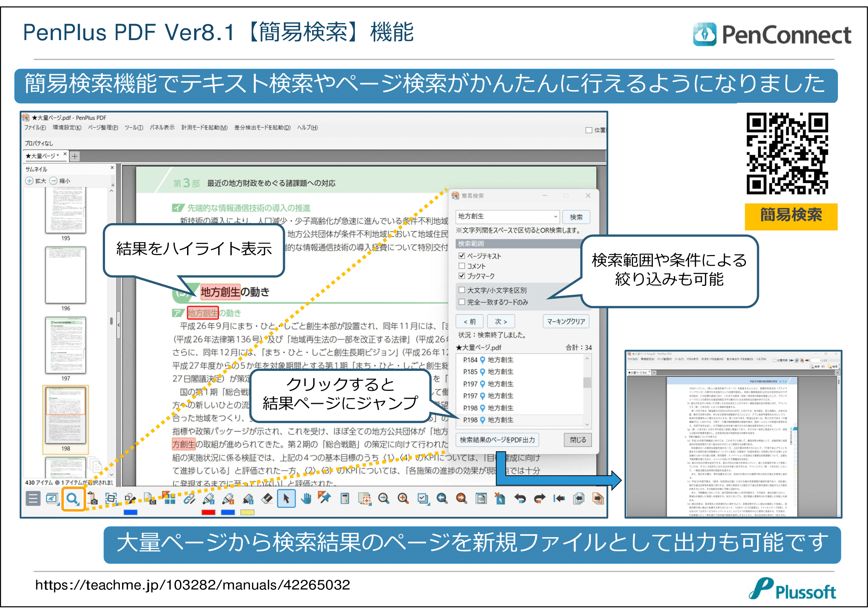
Task: Open the search term dropdown arrow
Action: coord(556,217)
